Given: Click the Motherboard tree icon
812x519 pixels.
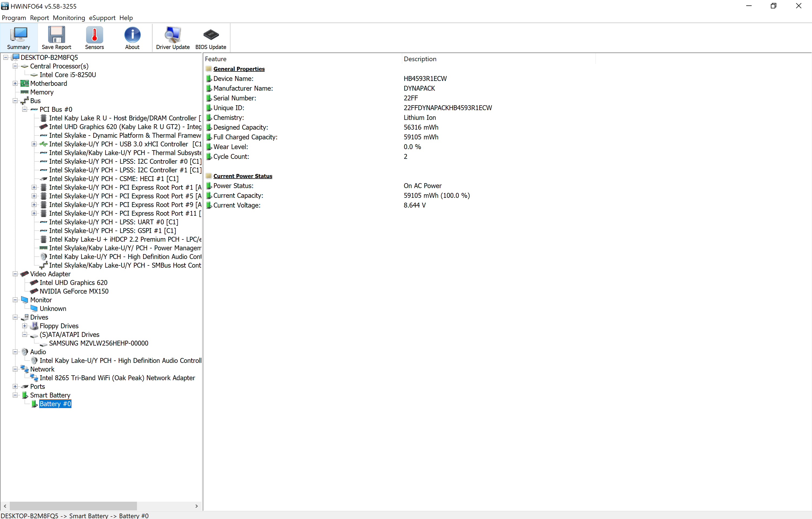Looking at the screenshot, I should tap(25, 83).
